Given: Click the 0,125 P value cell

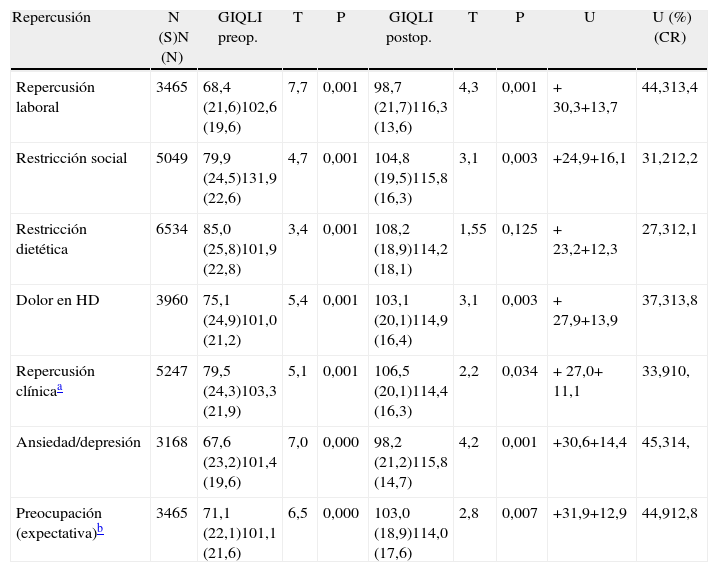Looking at the screenshot, I should [518, 229].
